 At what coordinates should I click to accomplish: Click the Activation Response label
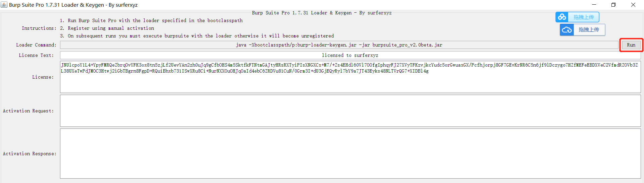pos(30,154)
